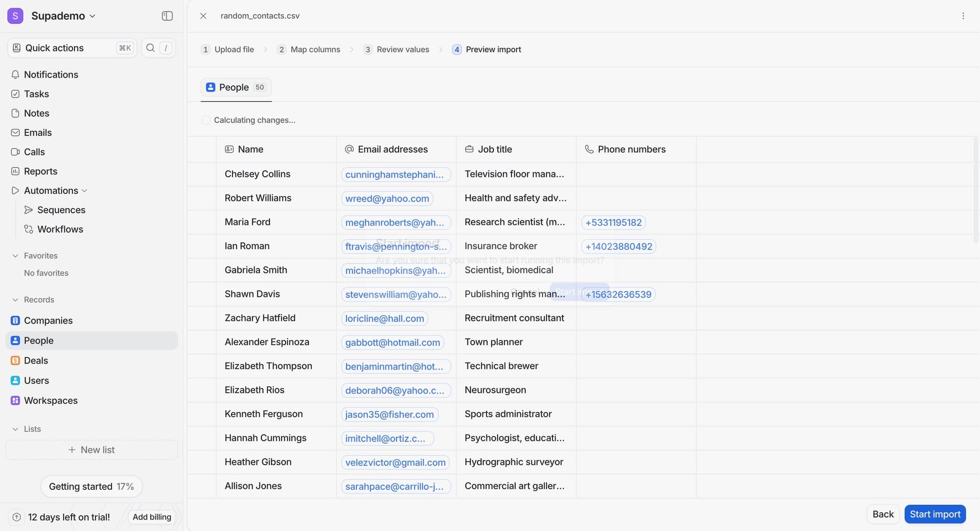Collapse the Automations section chevron
This screenshot has width=980, height=531.
[x=85, y=191]
